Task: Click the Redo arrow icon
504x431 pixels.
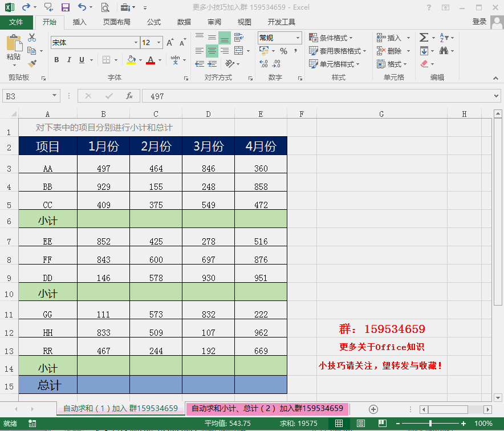Action: point(26,7)
